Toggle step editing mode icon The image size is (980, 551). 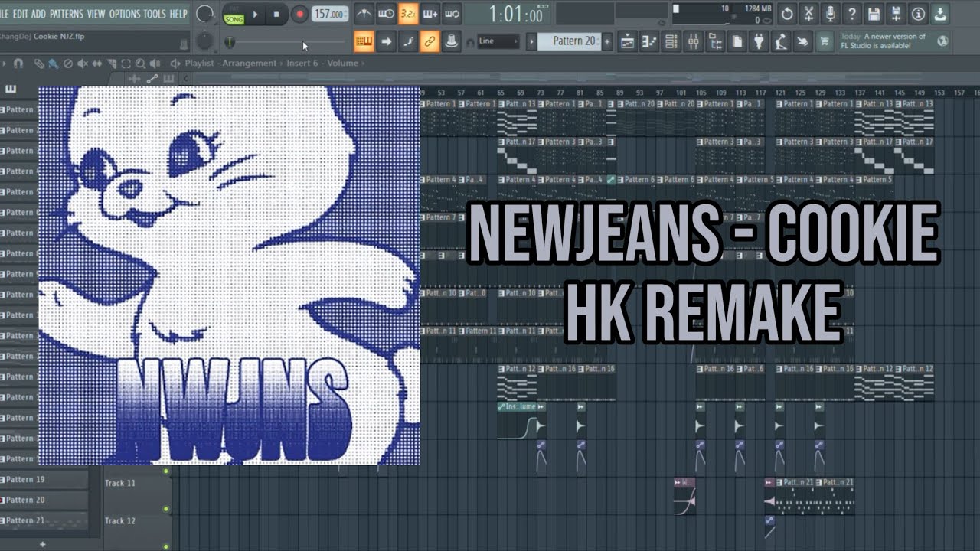coord(408,41)
